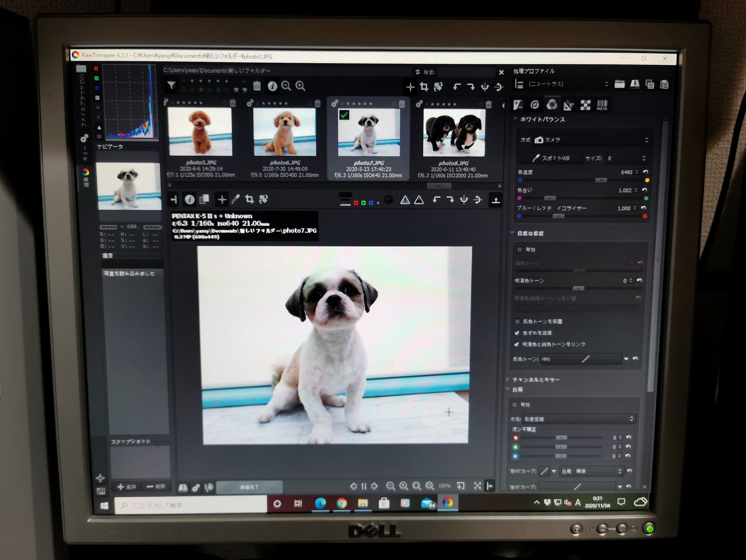This screenshot has height=560, width=746.
Task: Click the file browser filter funnel icon
Action: click(171, 86)
